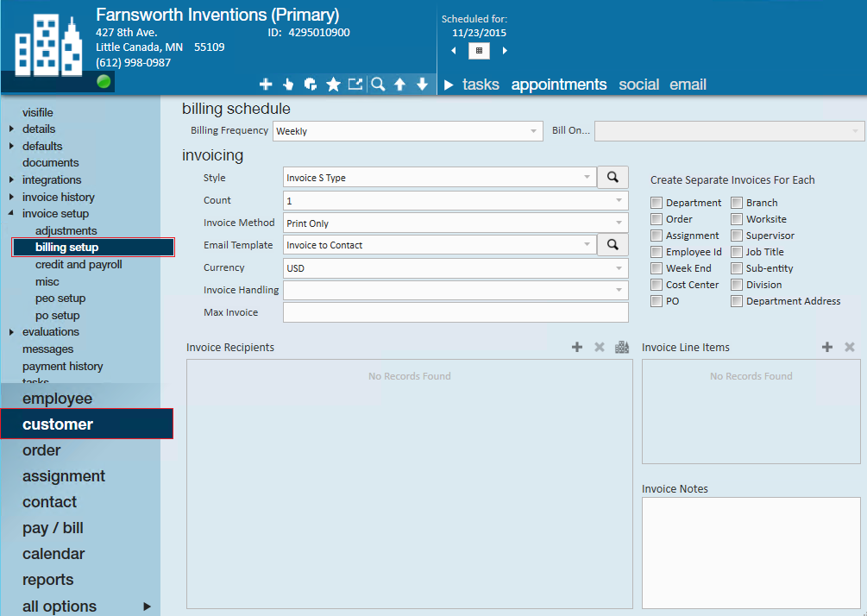Open the po setup page

tap(58, 315)
